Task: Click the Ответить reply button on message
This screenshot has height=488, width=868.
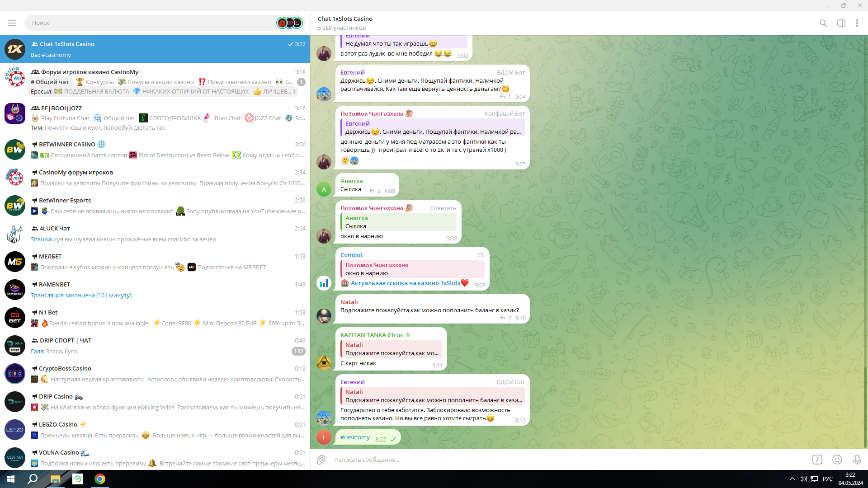Action: (443, 208)
